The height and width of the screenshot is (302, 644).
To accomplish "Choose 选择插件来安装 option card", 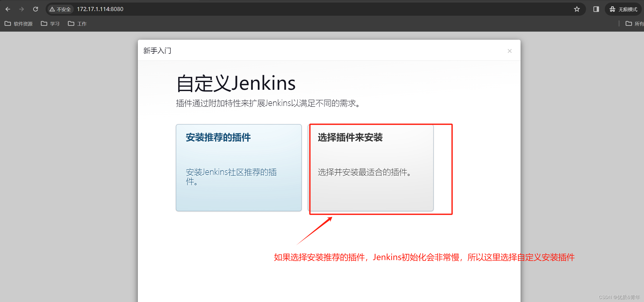I will 371,168.
